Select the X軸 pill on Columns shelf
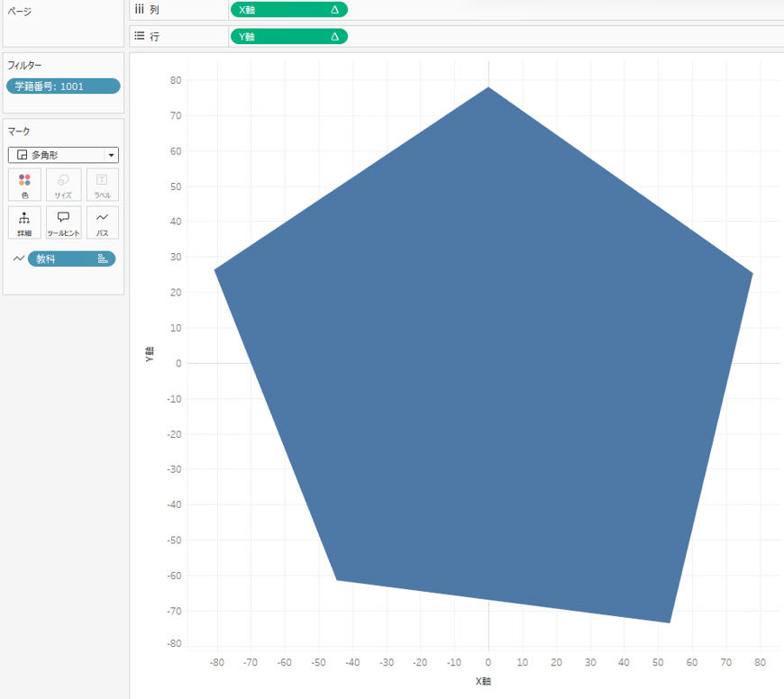 [279, 10]
